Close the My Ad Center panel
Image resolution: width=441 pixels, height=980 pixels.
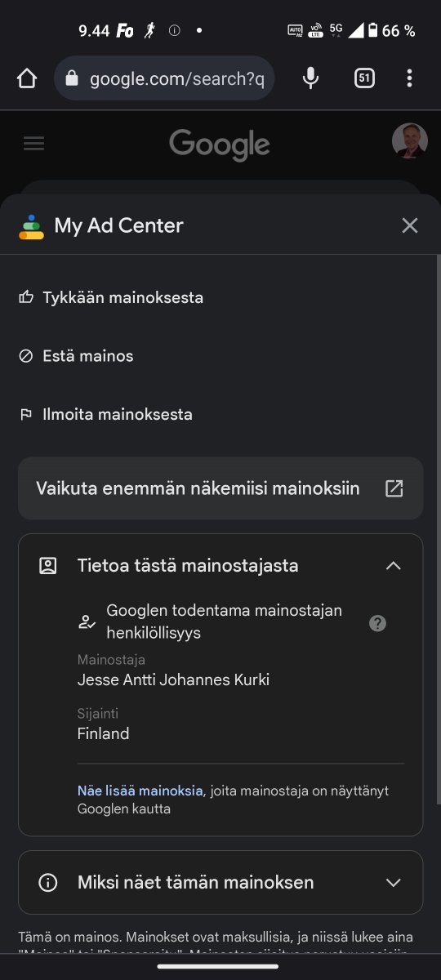pyautogui.click(x=410, y=225)
